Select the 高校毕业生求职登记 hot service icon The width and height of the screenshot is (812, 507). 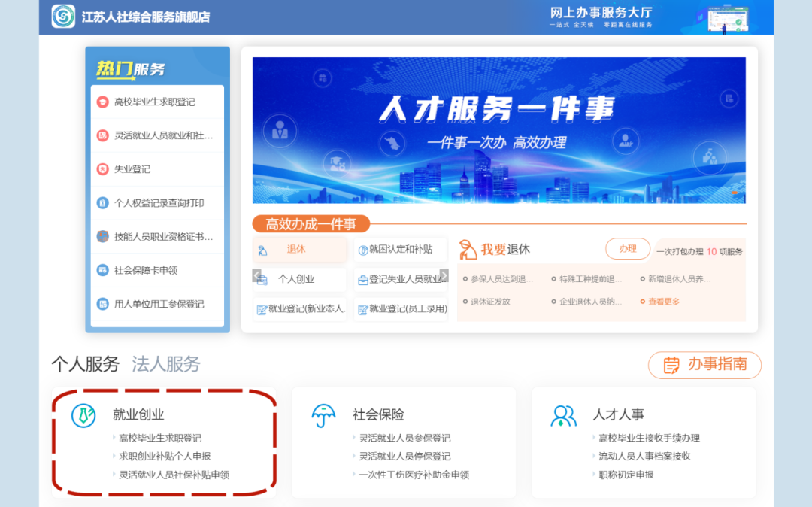(x=104, y=102)
